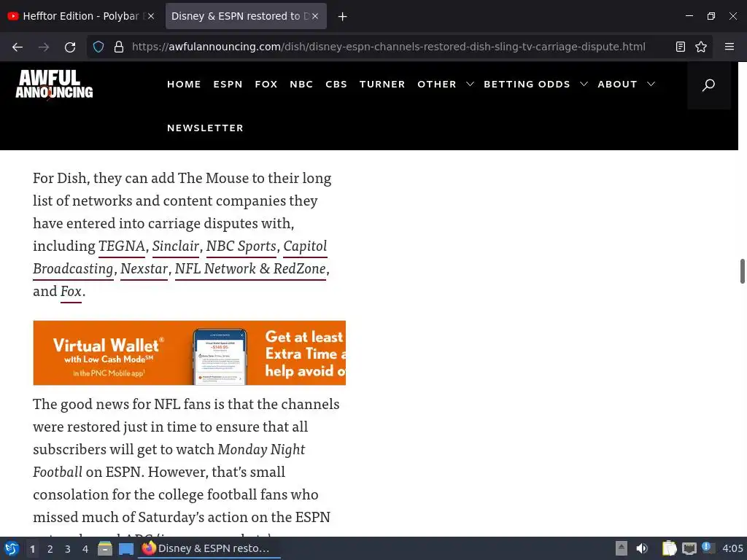Bookmark this page with the star

point(701,47)
